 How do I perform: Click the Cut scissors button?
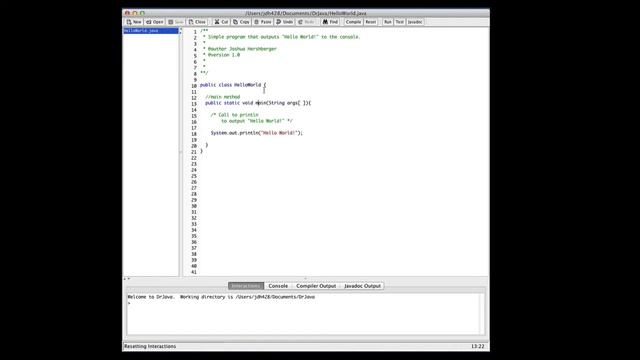tap(221, 22)
